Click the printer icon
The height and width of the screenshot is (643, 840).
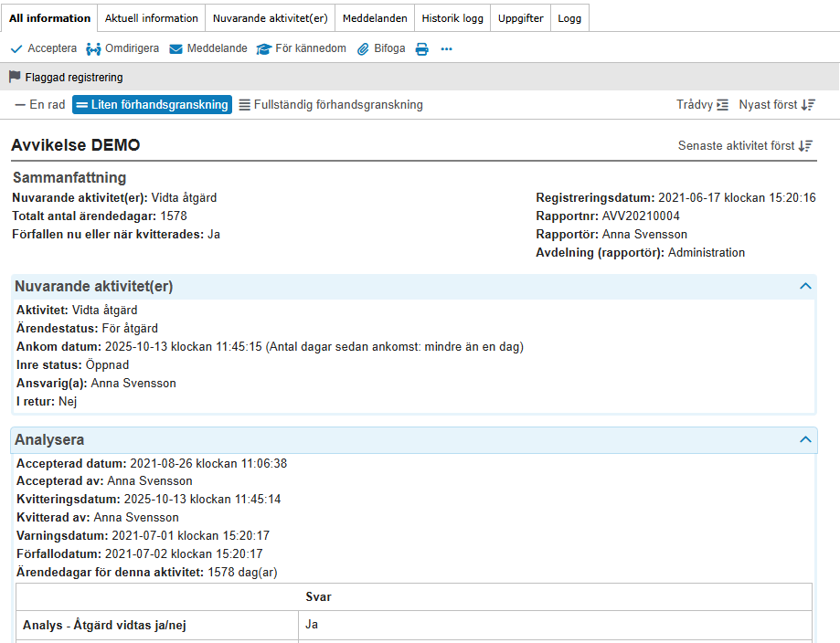[x=422, y=49]
